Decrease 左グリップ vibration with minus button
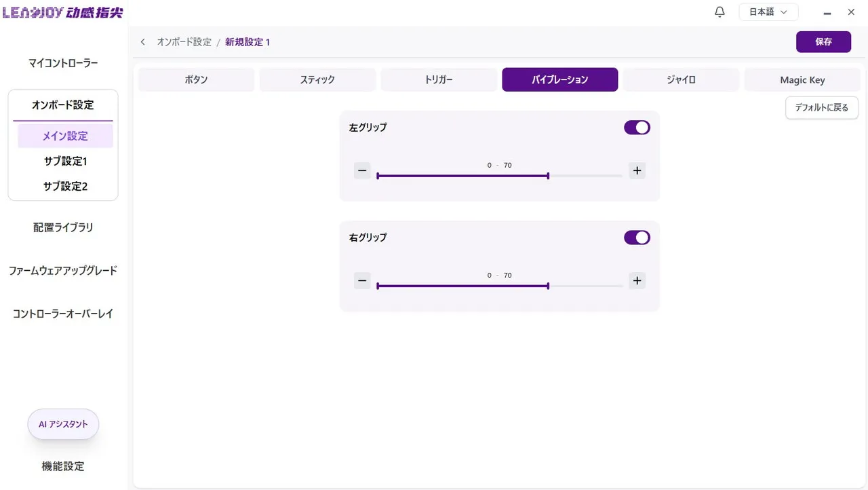 (x=362, y=171)
